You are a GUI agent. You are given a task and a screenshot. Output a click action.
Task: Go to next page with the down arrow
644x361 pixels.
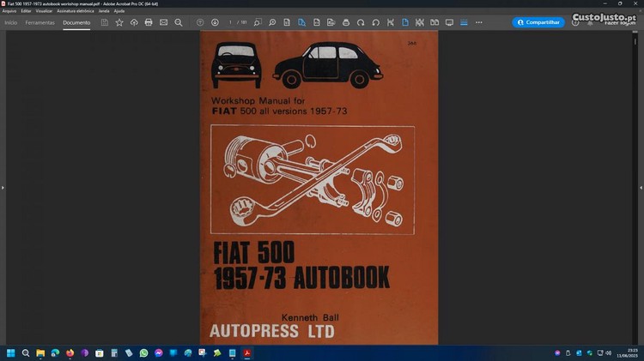tap(215, 22)
